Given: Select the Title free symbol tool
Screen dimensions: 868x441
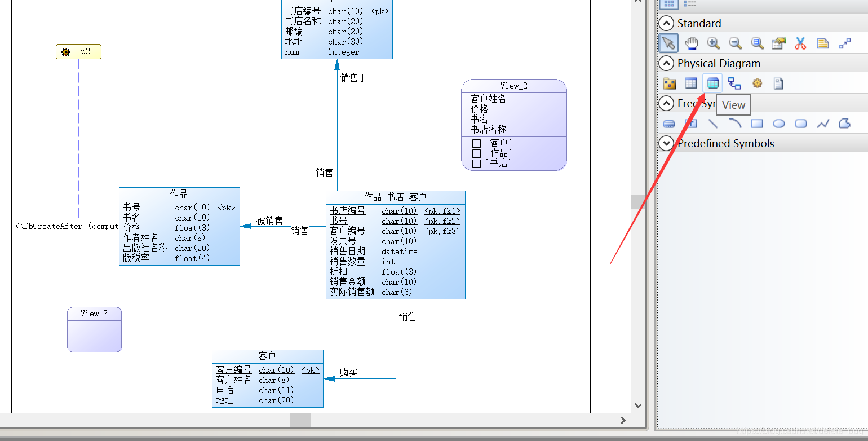Looking at the screenshot, I should [669, 124].
